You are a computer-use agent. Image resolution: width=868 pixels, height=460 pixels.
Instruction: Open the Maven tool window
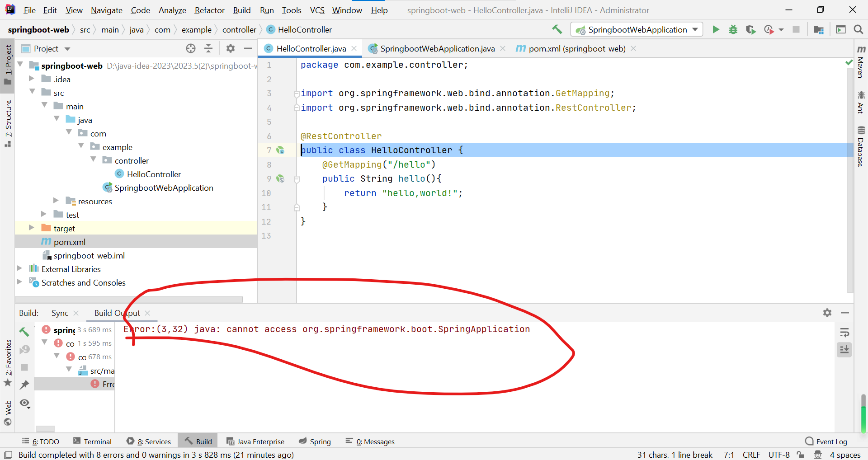tap(861, 61)
